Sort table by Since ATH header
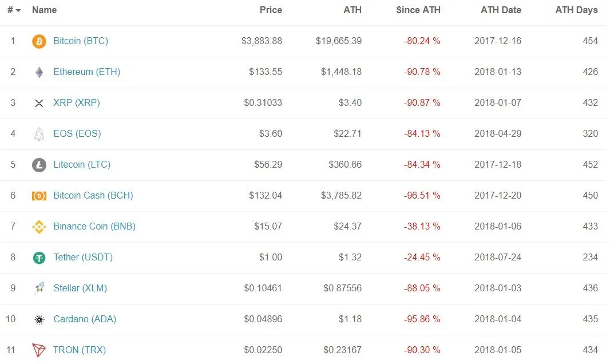 418,10
